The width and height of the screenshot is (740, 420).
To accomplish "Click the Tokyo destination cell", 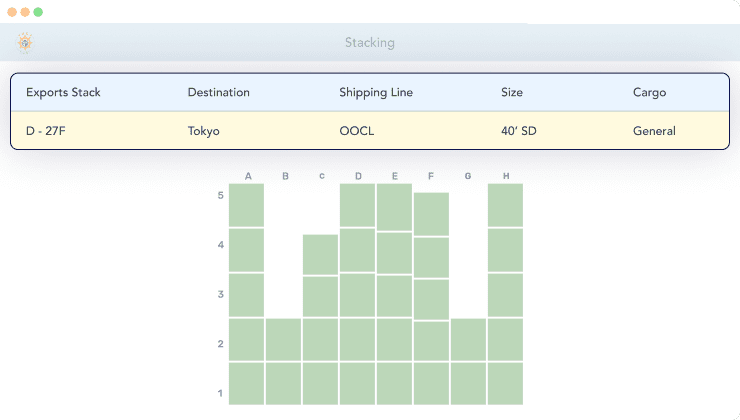I will tap(203, 131).
